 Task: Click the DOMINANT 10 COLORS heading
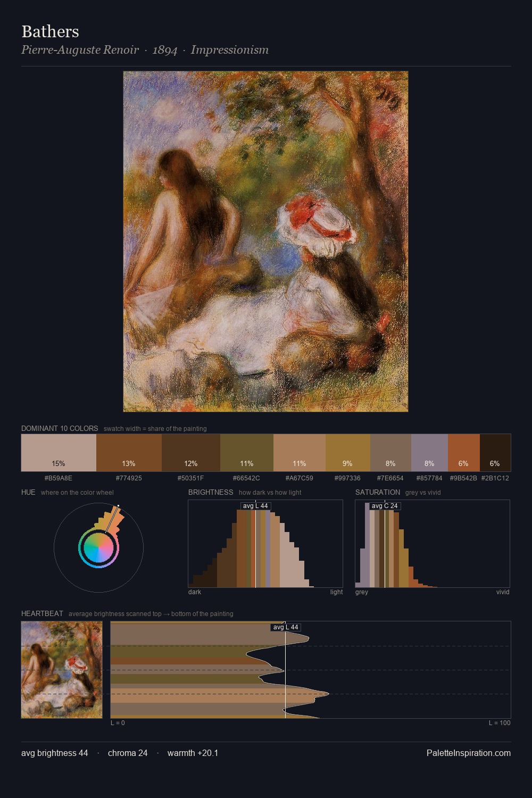[60, 428]
